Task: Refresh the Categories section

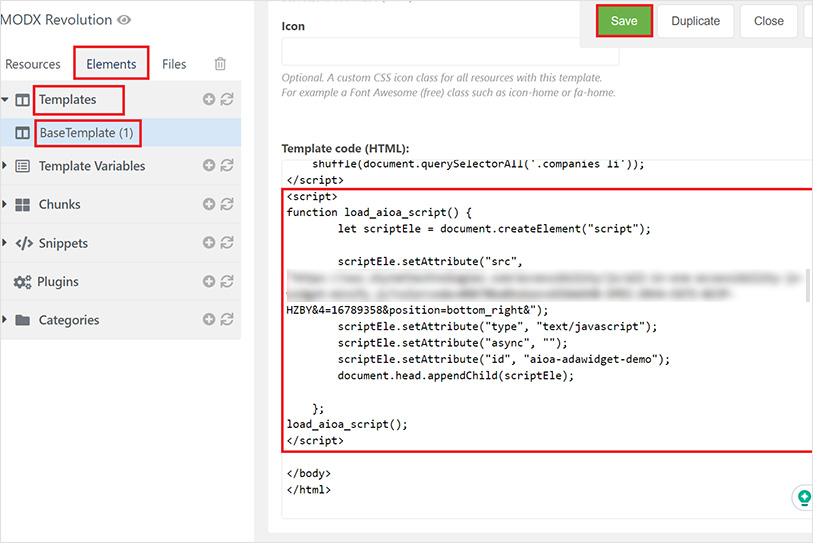Action: point(227,319)
